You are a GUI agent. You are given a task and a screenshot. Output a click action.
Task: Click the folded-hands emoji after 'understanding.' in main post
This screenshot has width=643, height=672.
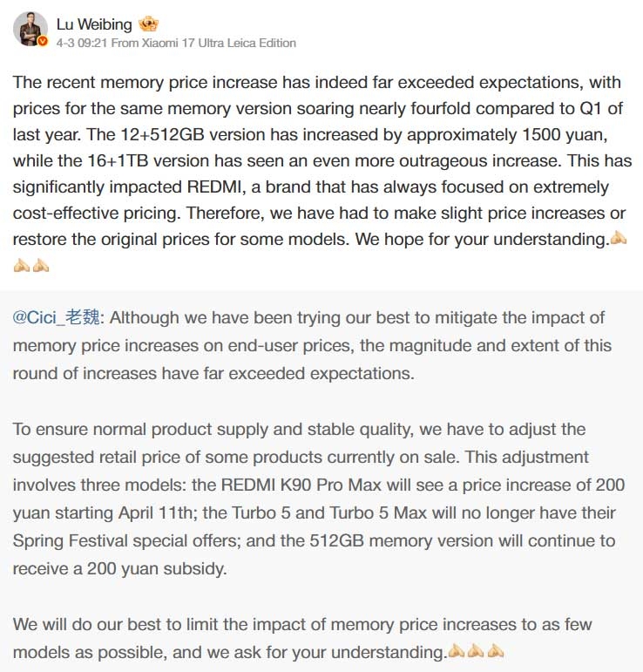point(618,238)
